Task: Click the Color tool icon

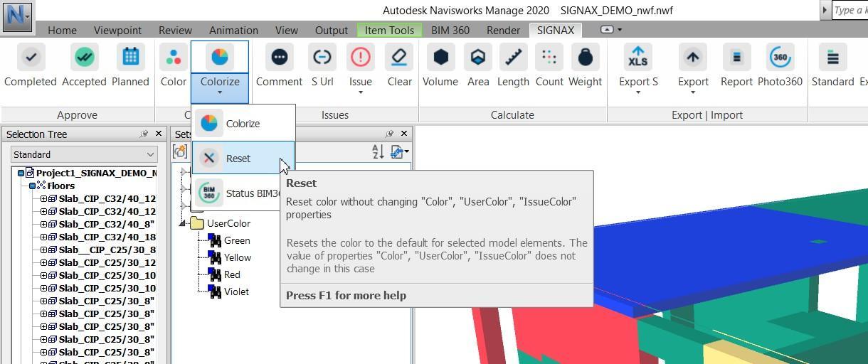Action: click(173, 57)
